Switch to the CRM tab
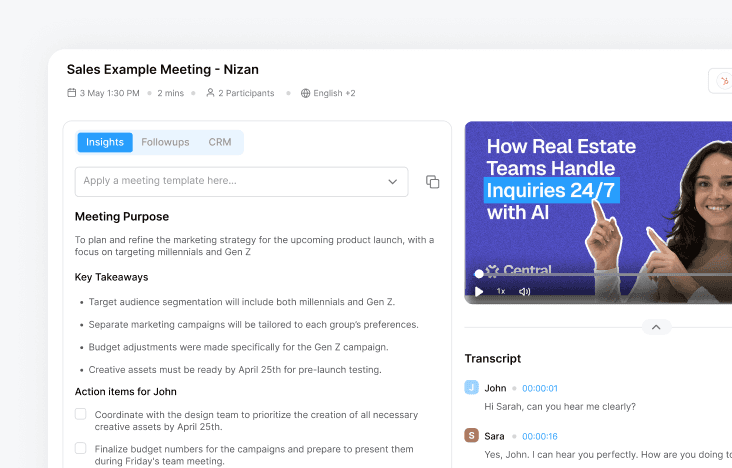This screenshot has width=732, height=468. 220,142
